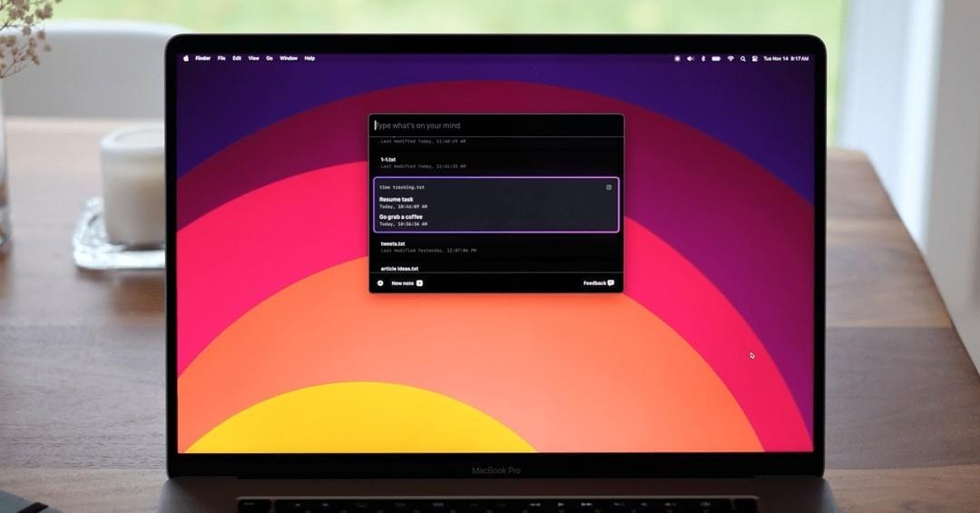Focus the "Type what's on your mind" field
Viewport: 980px width, 513px height.
(x=496, y=125)
